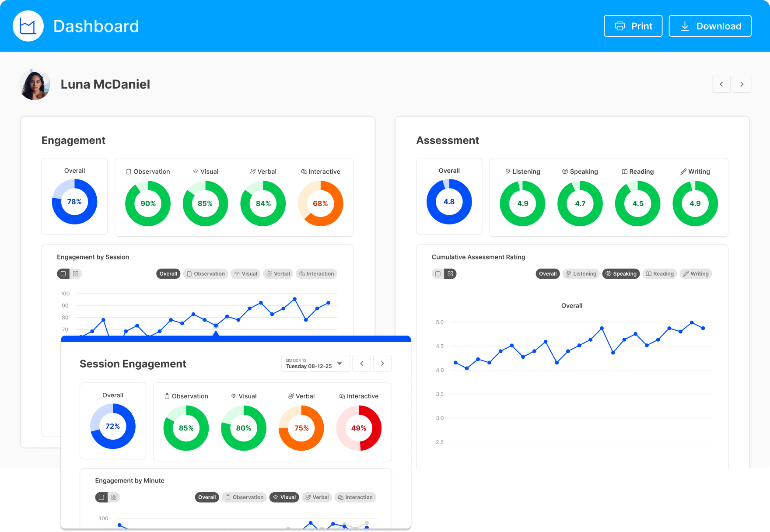The image size is (770, 532).
Task: Select the Observation tab in Engagement by Session
Action: tap(206, 273)
